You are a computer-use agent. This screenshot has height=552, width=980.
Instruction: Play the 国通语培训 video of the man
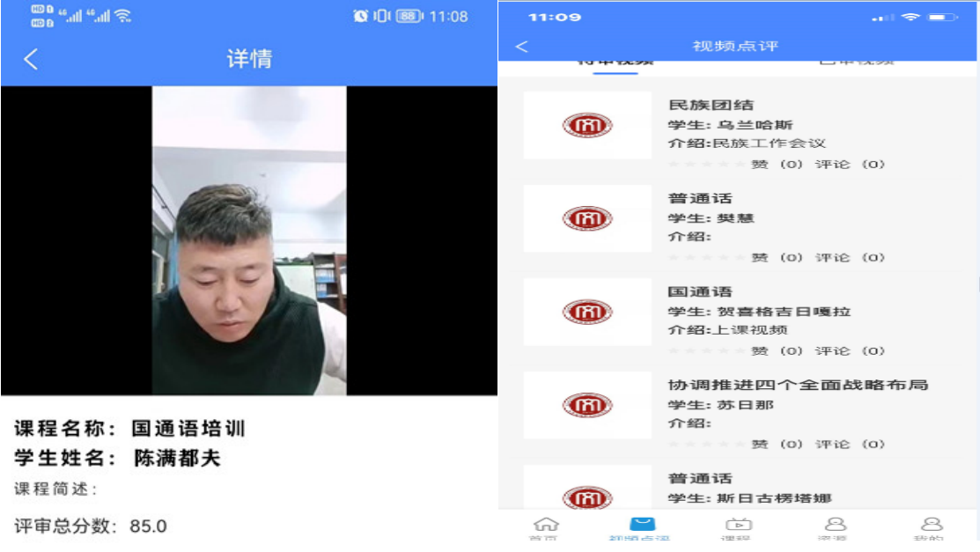(249, 240)
